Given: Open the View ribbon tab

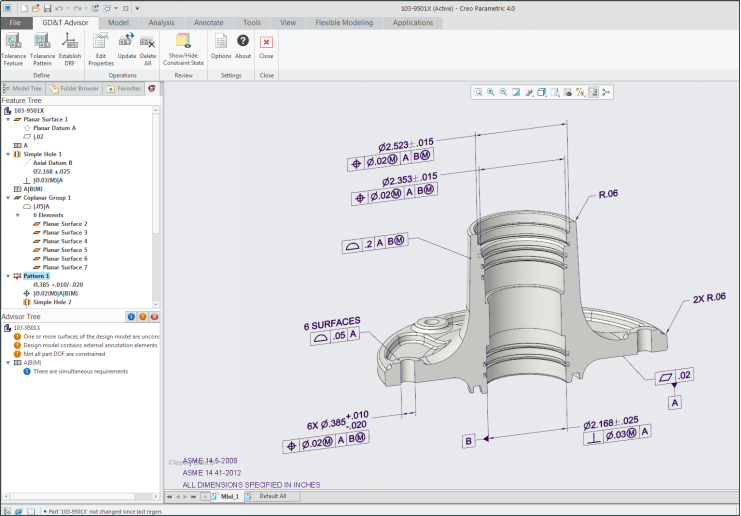Looking at the screenshot, I should 288,23.
